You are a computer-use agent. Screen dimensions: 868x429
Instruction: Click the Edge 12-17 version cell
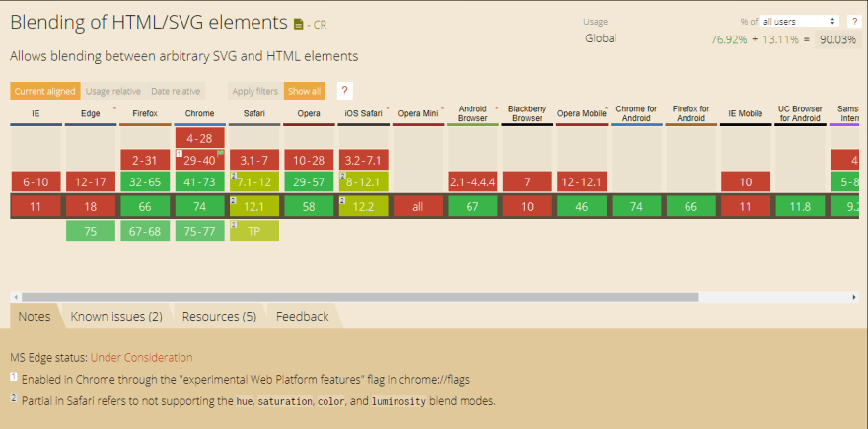click(90, 181)
